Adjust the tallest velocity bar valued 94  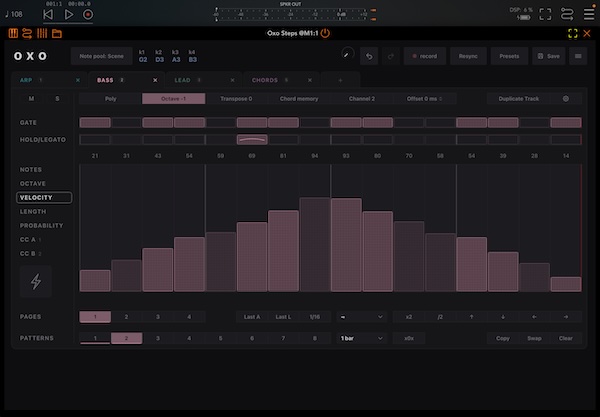(315, 245)
